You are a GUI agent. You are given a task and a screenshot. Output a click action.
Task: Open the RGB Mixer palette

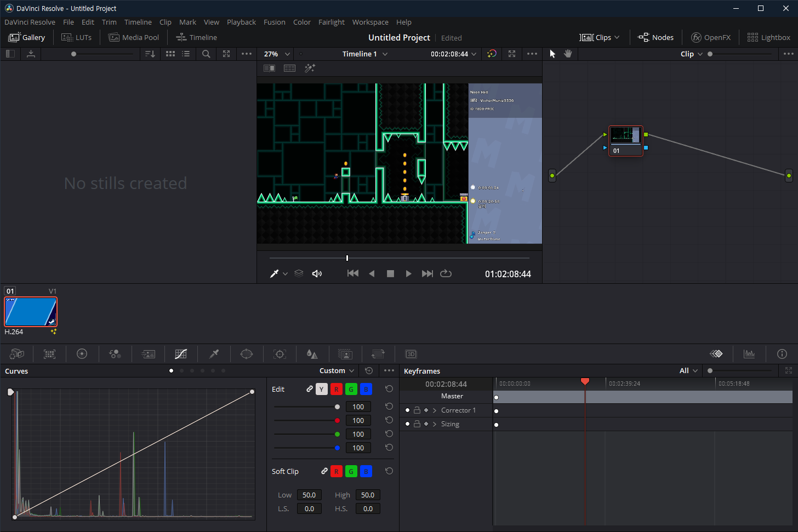coord(115,354)
